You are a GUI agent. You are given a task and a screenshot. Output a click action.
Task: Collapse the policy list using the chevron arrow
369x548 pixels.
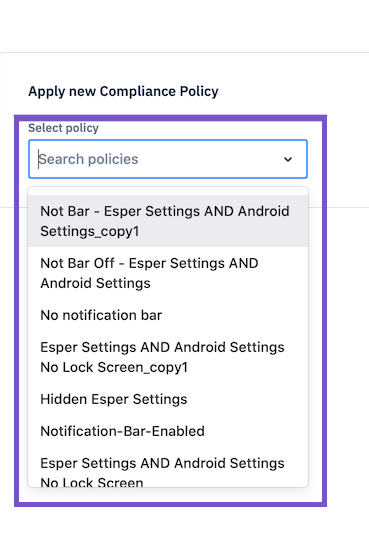tap(288, 159)
